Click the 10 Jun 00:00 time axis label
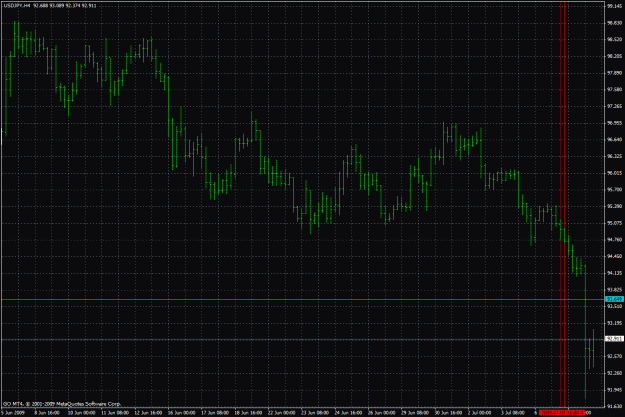The width and height of the screenshot is (625, 417). (x=81, y=413)
